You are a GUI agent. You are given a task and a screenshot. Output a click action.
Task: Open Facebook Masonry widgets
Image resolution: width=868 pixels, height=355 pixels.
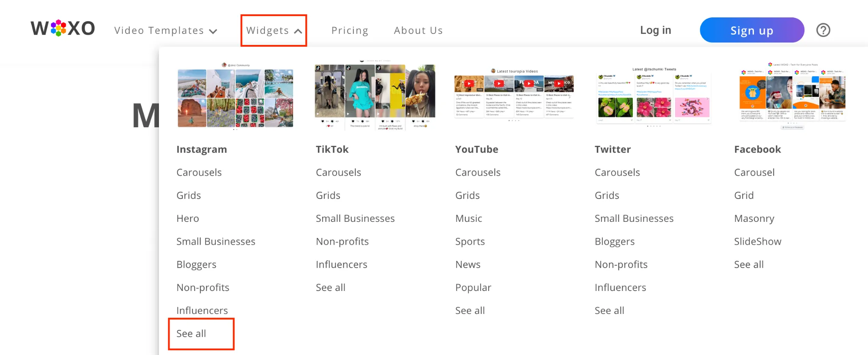754,218
